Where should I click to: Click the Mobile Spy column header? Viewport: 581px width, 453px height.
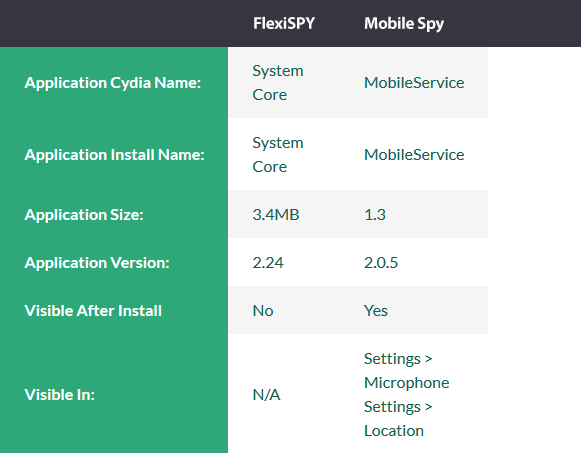pyautogui.click(x=404, y=24)
